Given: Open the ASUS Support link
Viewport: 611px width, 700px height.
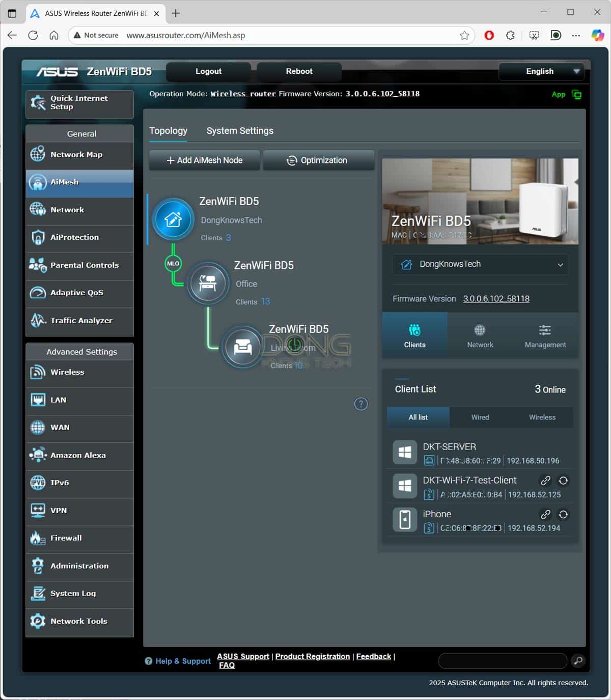Looking at the screenshot, I should [243, 657].
